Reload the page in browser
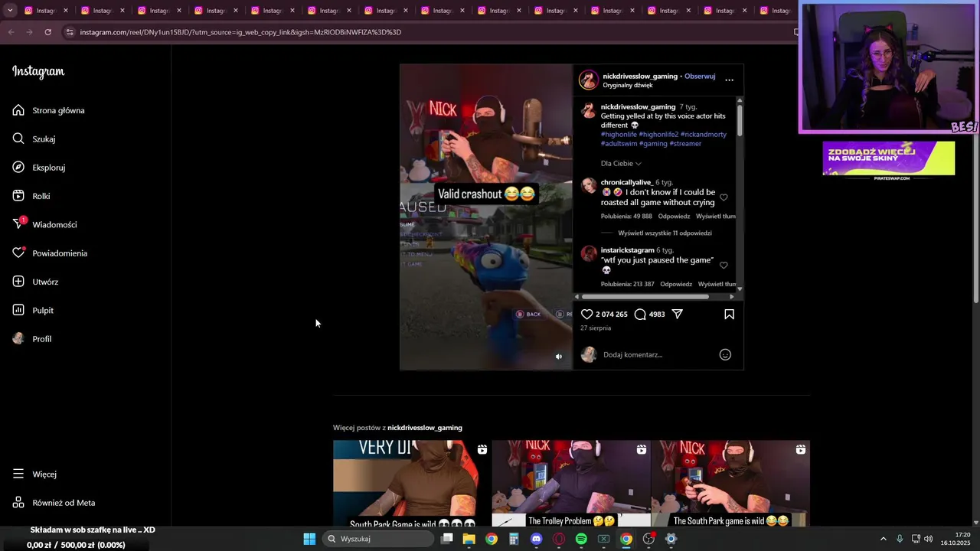This screenshot has width=980, height=551. click(47, 32)
